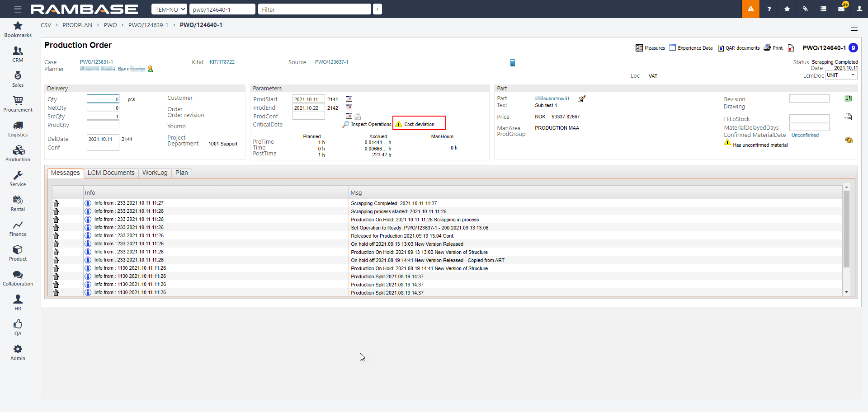Viewport: 868px width, 412px height.
Task: Open source link PWO/123637-1
Action: 331,62
